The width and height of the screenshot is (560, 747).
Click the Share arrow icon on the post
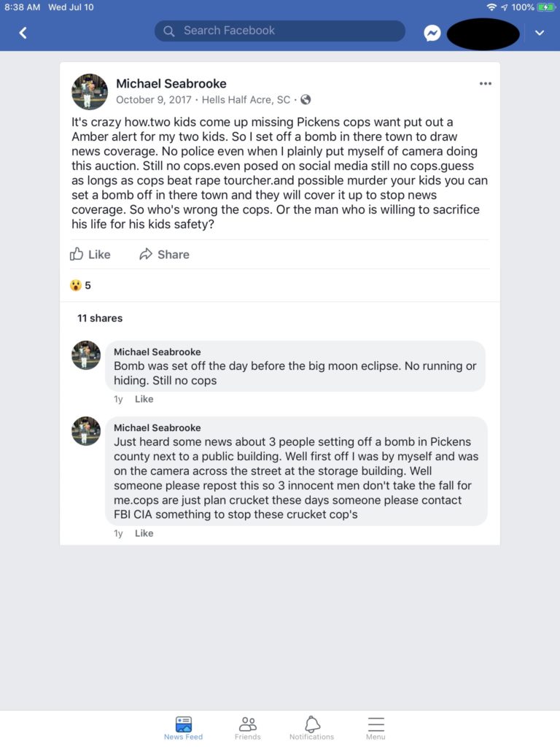pos(146,254)
